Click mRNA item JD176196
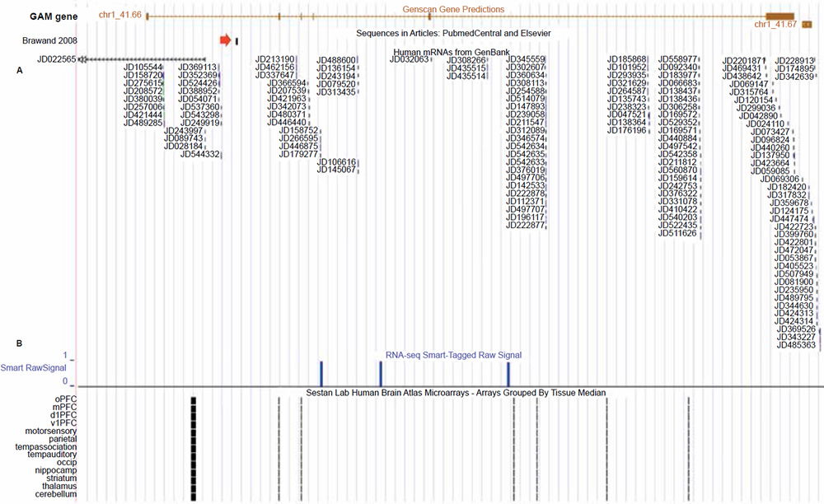 coord(626,130)
